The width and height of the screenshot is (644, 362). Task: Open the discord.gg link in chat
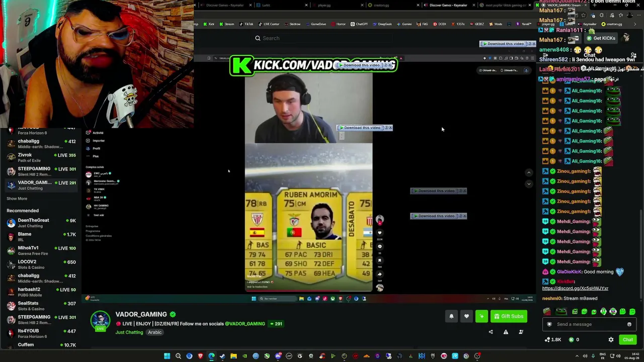click(575, 289)
